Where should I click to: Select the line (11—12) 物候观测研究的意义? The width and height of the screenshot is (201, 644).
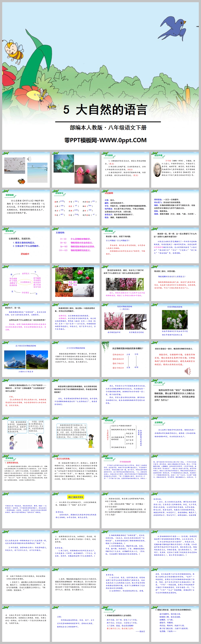[x=75, y=250]
